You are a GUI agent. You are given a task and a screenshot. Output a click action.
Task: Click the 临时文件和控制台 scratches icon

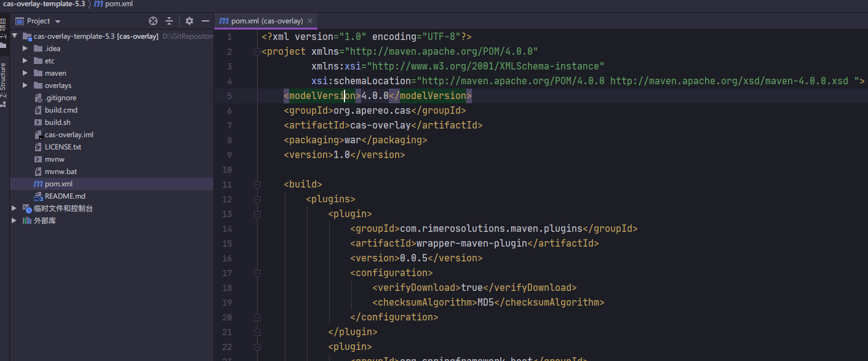pos(27,208)
